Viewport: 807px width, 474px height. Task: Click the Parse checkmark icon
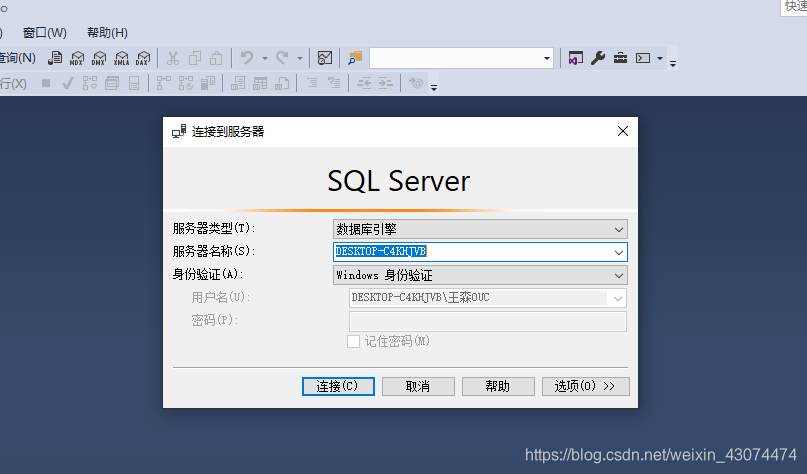[67, 83]
